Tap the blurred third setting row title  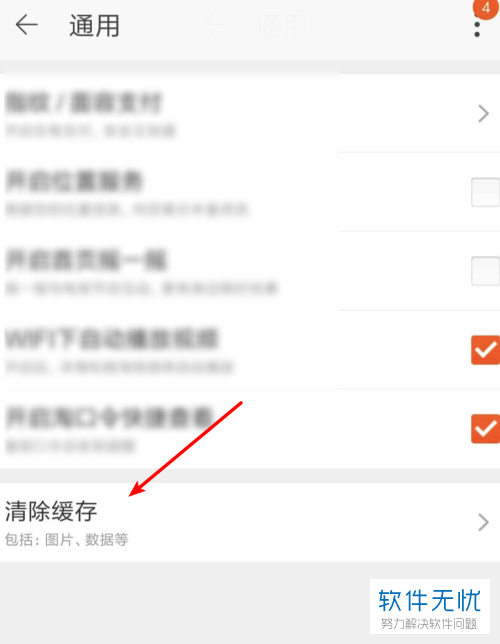click(86, 260)
